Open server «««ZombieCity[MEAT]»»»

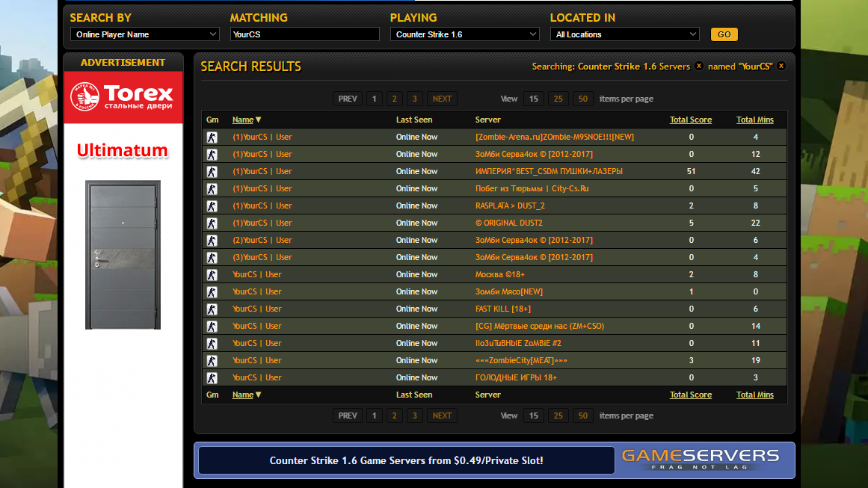[x=521, y=360]
